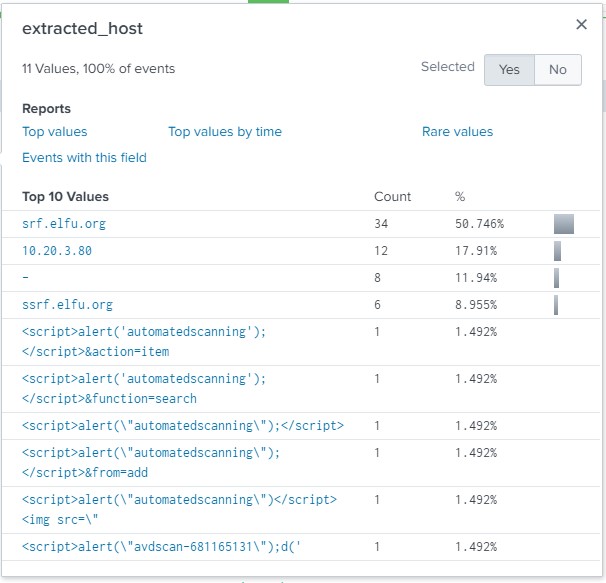Open Events with this field report
Screen dimensions: 606x583
click(84, 157)
